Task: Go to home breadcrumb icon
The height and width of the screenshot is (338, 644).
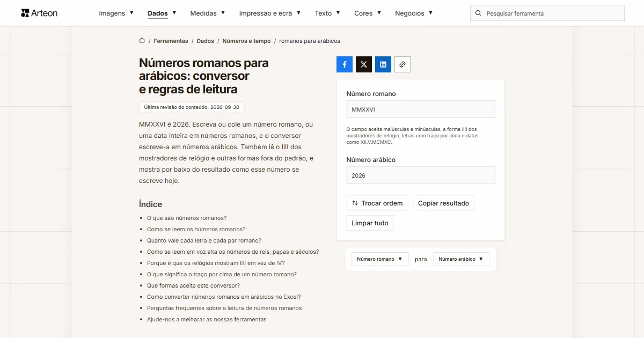Action: click(x=142, y=41)
